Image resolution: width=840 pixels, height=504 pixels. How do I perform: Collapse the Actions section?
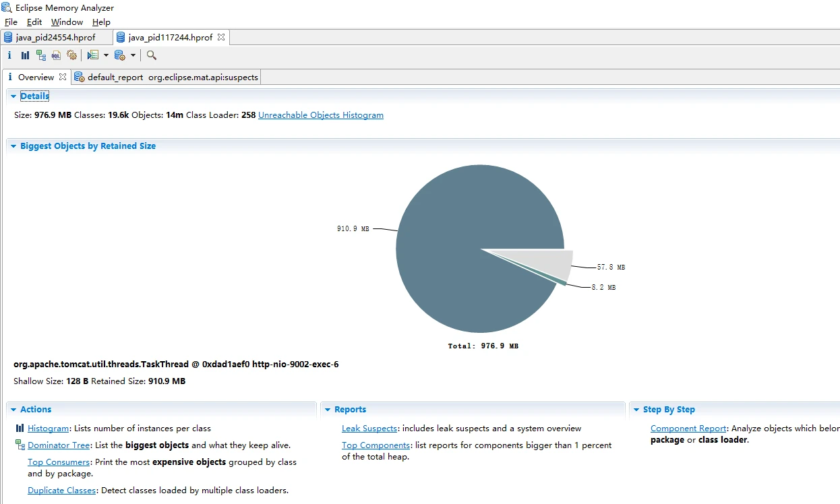pos(13,410)
